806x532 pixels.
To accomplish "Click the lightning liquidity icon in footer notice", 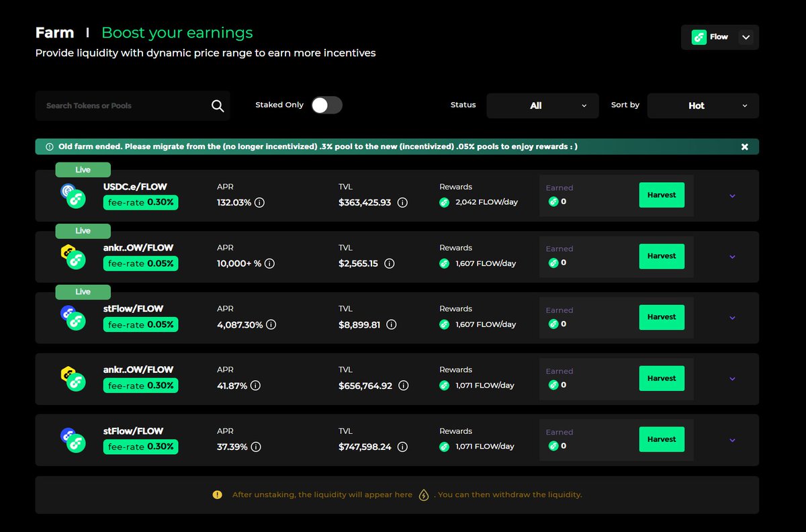I will 423,495.
